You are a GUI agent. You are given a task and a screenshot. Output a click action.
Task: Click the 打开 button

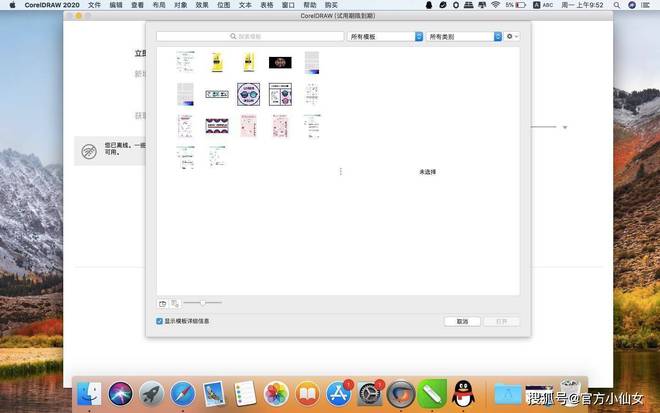501,322
